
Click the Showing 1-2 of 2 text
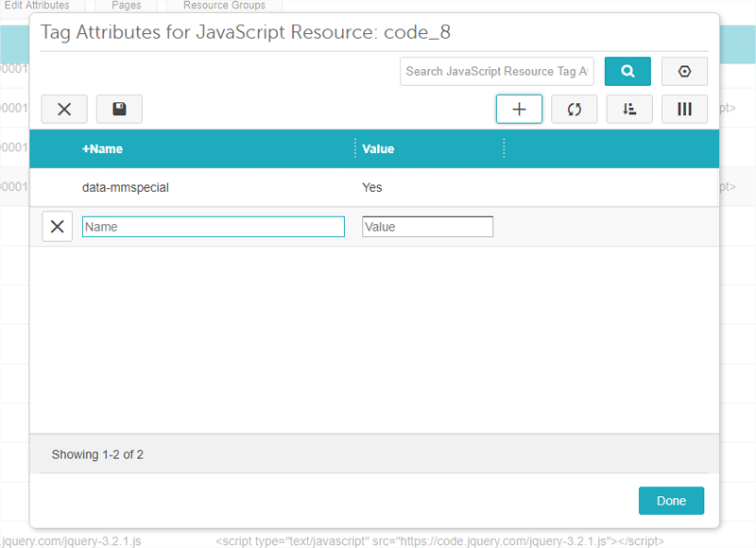tap(97, 454)
